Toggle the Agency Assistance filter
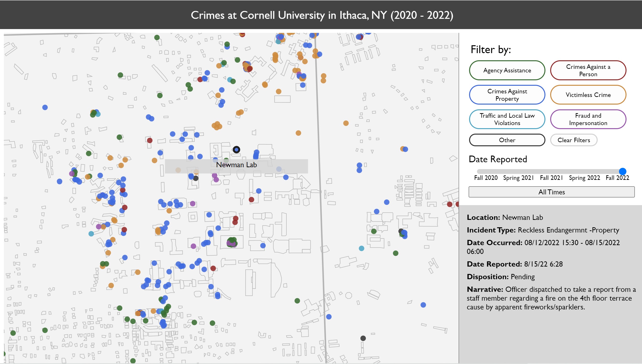 (x=507, y=70)
